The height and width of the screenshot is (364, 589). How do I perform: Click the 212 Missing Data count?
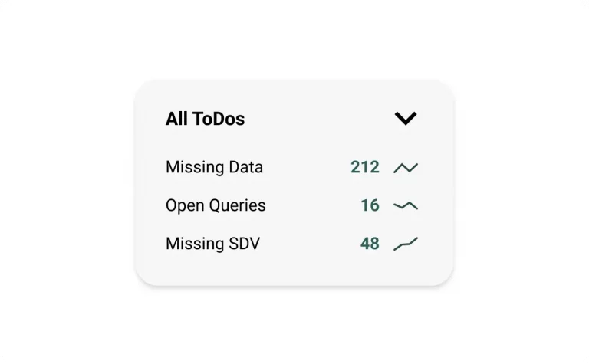point(365,167)
